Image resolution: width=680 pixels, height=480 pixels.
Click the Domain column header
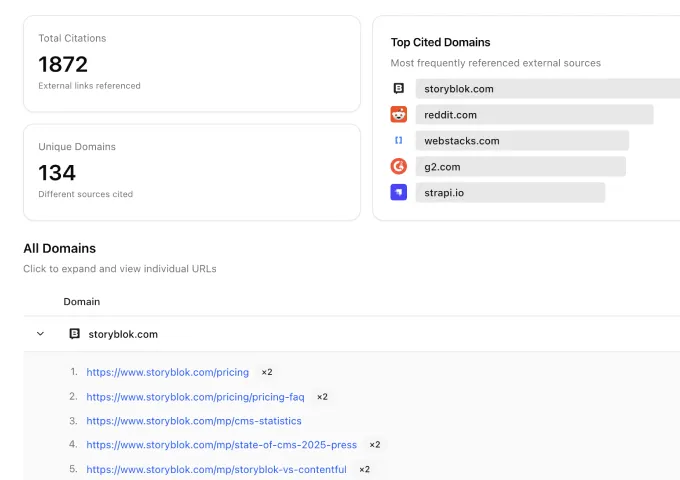point(82,301)
